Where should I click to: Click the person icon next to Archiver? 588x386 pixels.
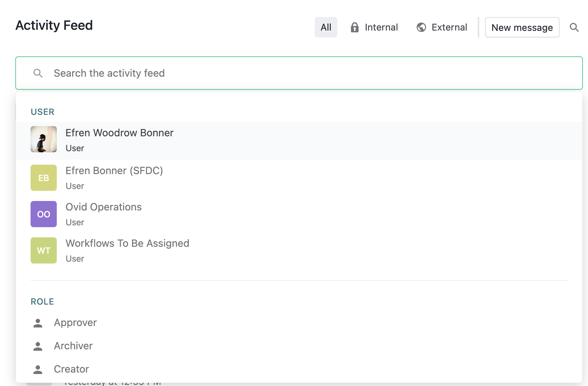coord(37,345)
